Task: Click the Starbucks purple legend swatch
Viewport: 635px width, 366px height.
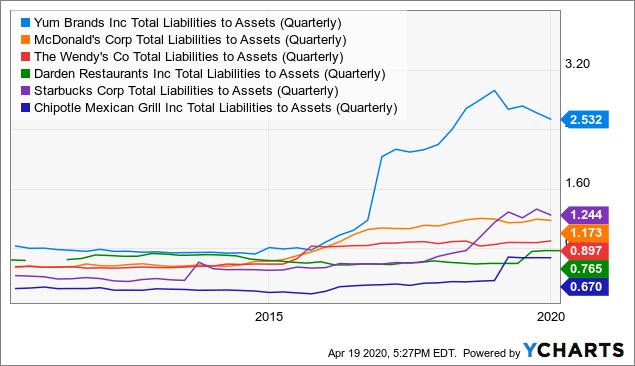Action: pos(26,91)
